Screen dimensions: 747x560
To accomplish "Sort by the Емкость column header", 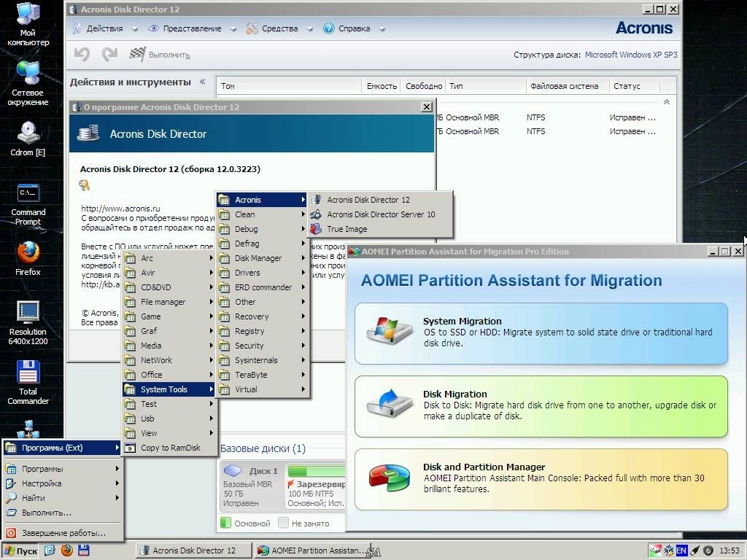I will [381, 86].
